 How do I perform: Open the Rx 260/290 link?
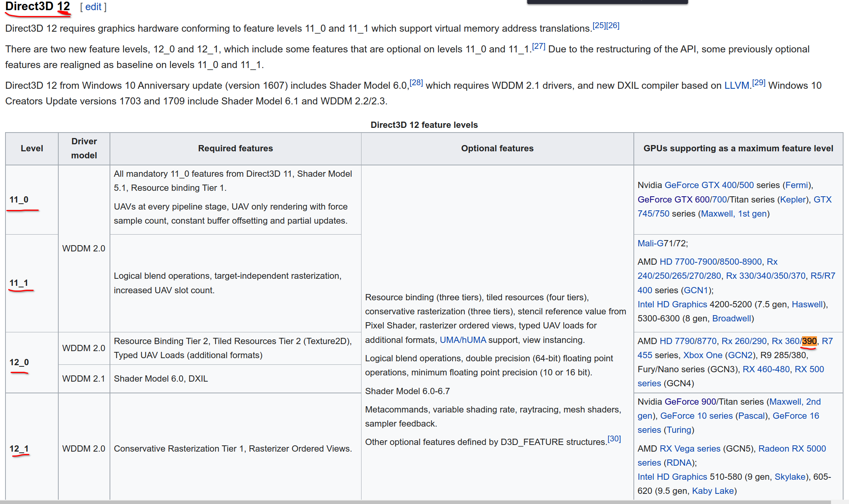744,341
